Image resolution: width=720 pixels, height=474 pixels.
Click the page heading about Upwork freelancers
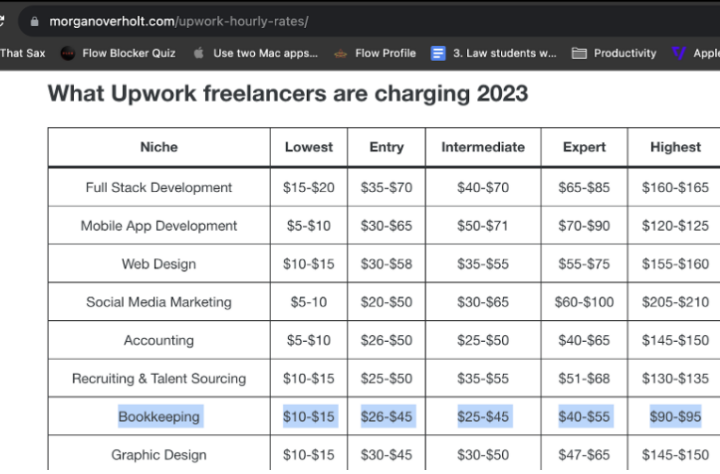288,95
